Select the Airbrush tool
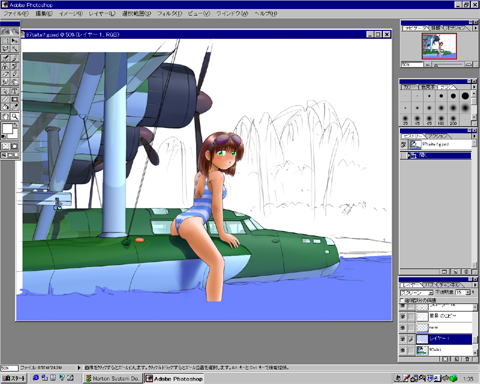The height and width of the screenshot is (384, 480). tap(6, 58)
